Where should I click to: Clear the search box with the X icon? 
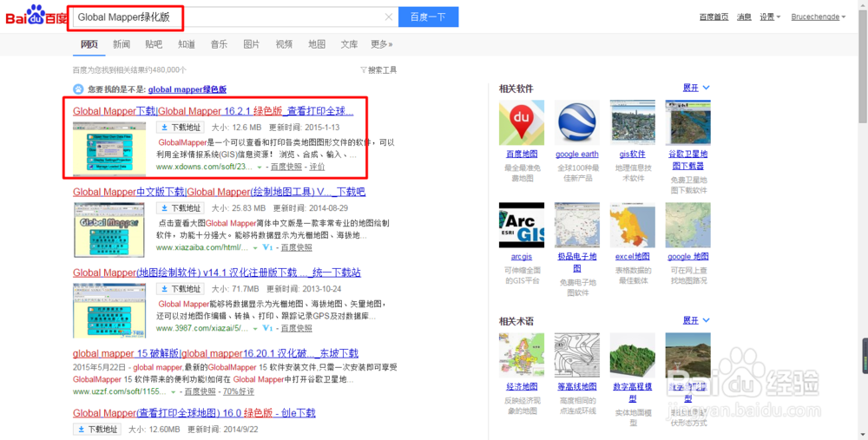coord(389,17)
